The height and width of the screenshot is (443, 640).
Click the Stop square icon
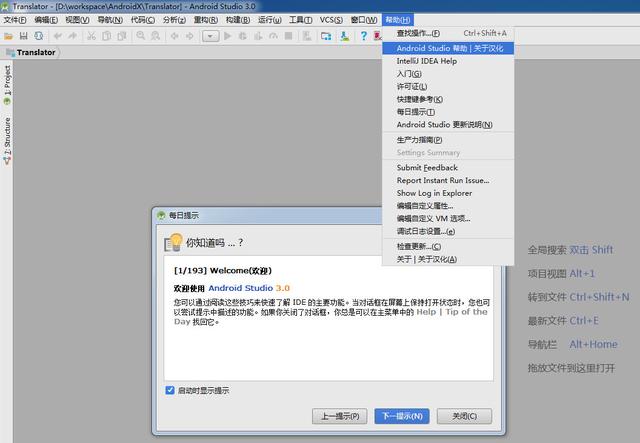pyautogui.click(x=289, y=36)
